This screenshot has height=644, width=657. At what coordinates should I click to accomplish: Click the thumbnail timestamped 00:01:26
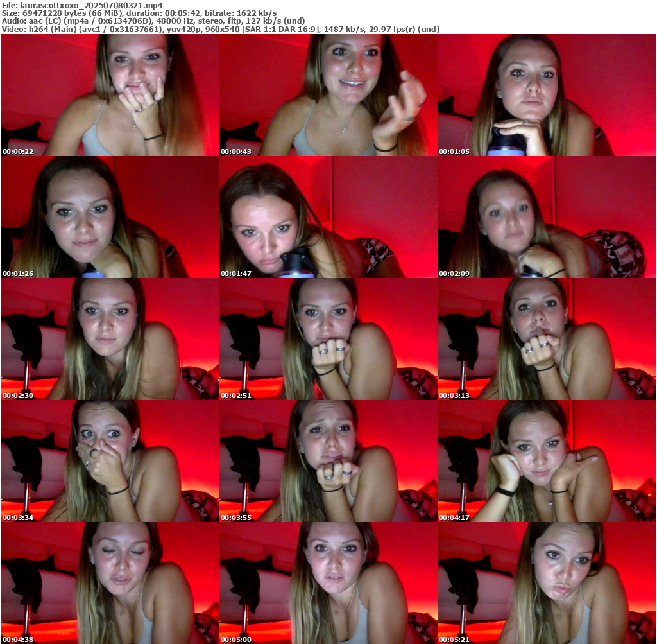[110, 217]
